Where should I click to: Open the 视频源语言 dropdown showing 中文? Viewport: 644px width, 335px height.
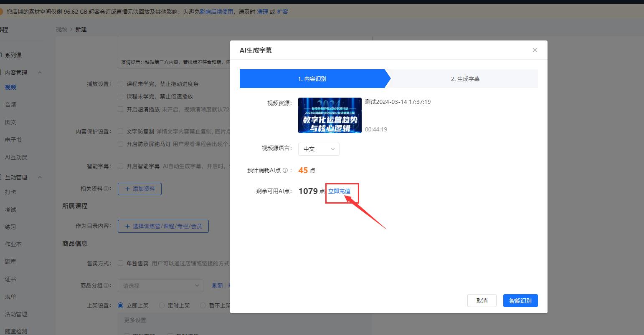(x=319, y=149)
